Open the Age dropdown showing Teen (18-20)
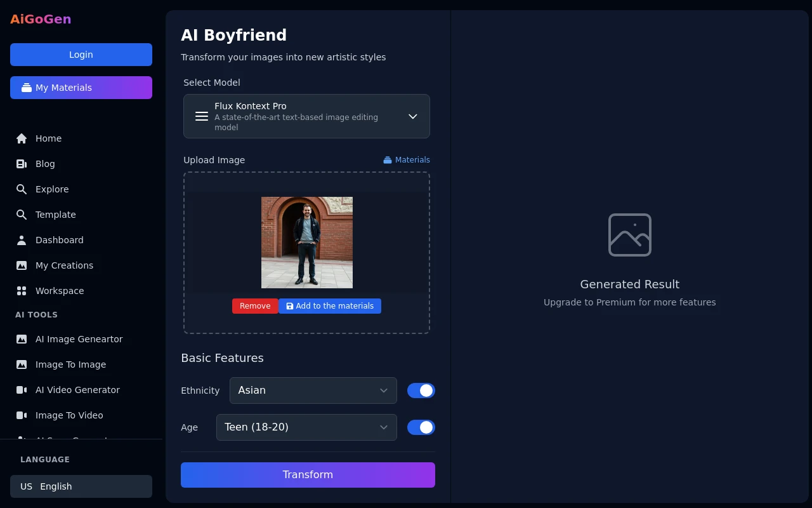This screenshot has height=508, width=812. [306, 427]
